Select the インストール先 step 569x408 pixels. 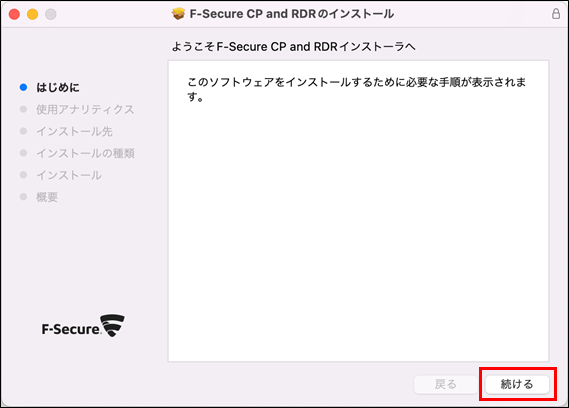74,131
